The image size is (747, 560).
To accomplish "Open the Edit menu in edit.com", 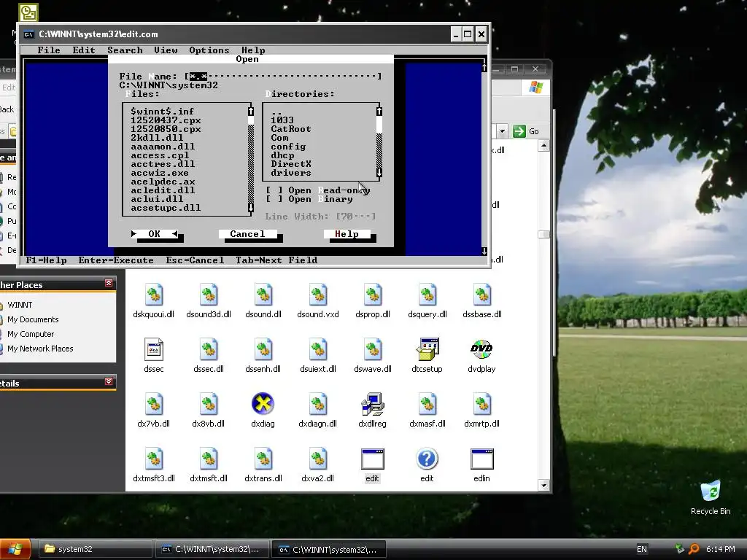I will [x=84, y=50].
